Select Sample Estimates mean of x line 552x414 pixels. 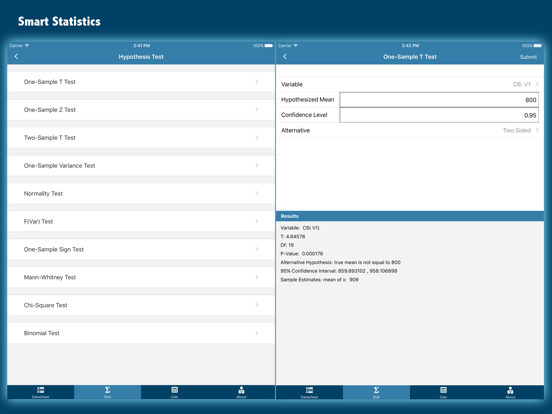[x=319, y=280]
